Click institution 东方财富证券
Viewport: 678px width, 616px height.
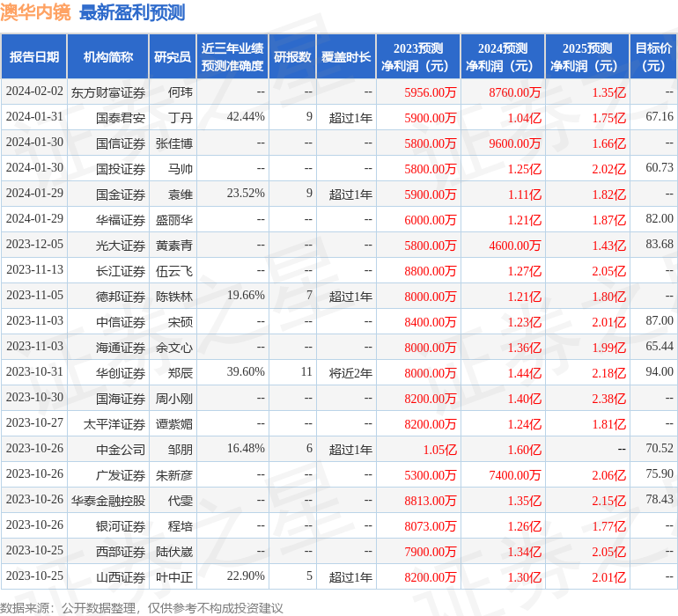108,92
